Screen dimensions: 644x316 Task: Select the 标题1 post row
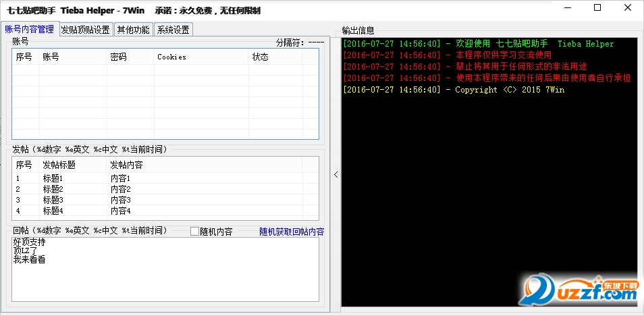[165, 179]
